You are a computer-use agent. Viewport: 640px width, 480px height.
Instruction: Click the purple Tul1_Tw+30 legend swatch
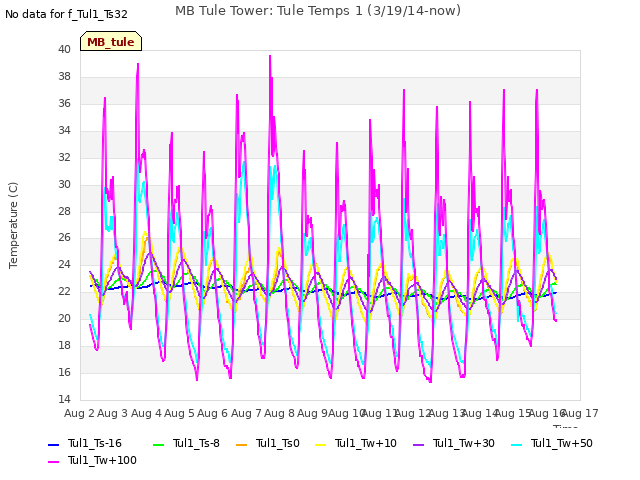419,444
